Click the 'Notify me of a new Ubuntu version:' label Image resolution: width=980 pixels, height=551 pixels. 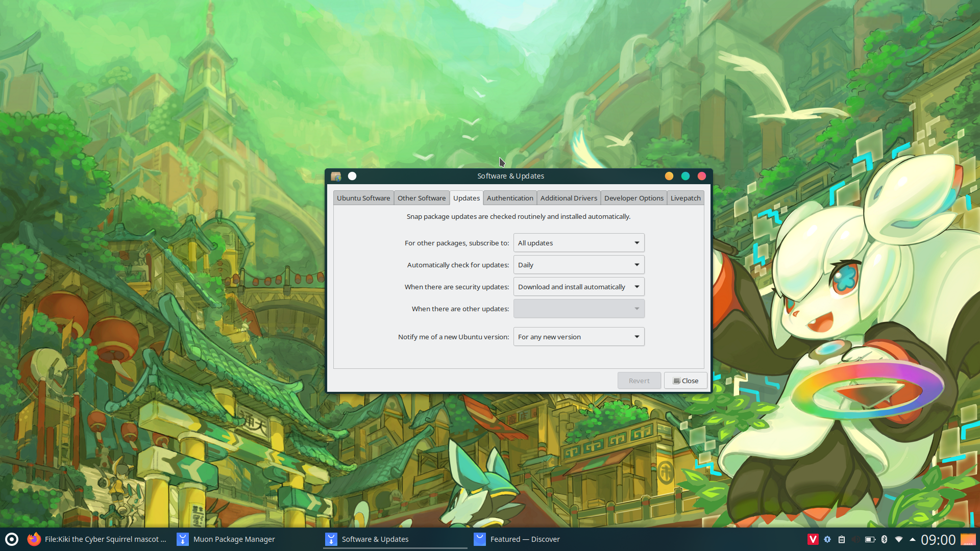click(x=453, y=337)
